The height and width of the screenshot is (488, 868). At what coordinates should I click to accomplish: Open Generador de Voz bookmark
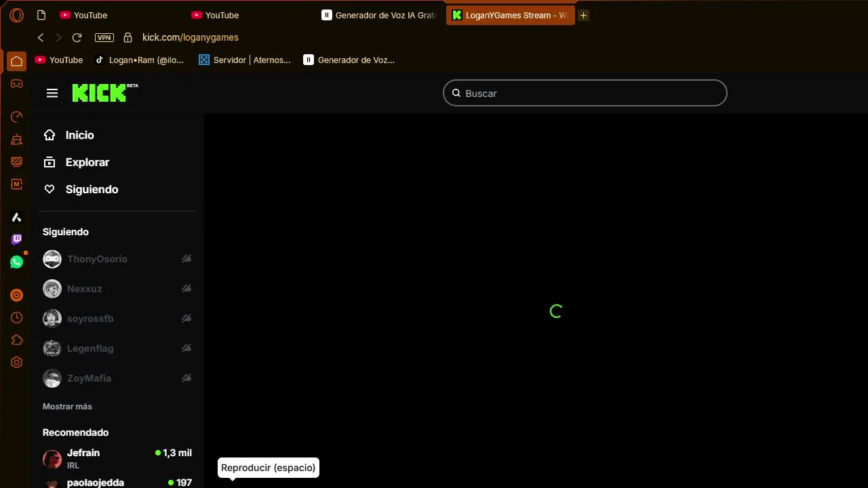(349, 60)
